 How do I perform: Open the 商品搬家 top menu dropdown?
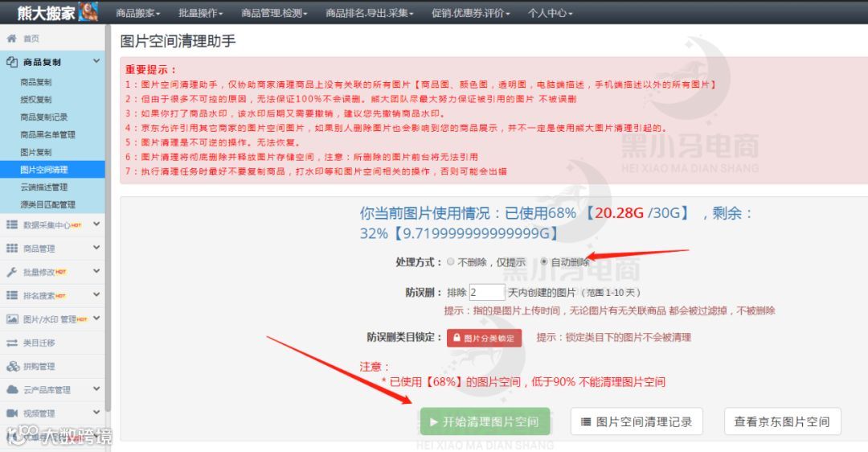138,13
